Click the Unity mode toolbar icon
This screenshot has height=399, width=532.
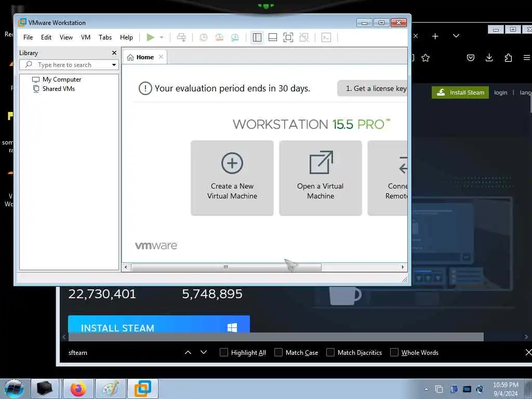tap(304, 37)
